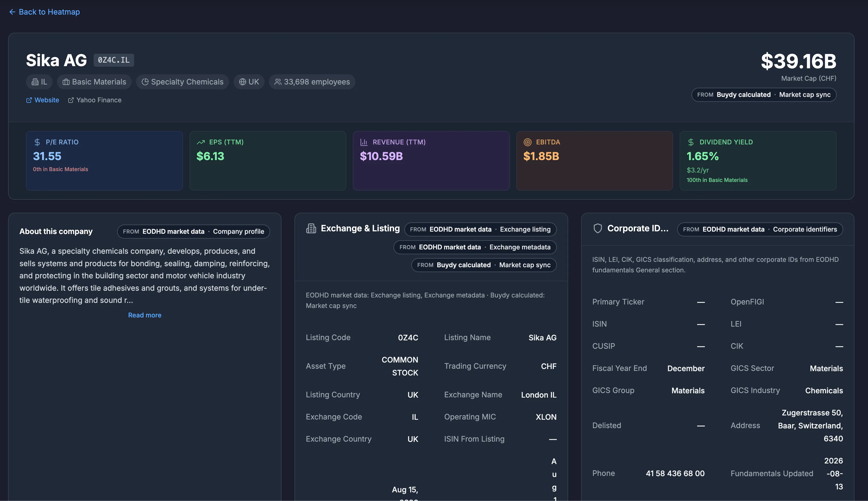Image resolution: width=868 pixels, height=501 pixels.
Task: Click the back arrow icon beside Back to Heatmap
Action: point(12,12)
